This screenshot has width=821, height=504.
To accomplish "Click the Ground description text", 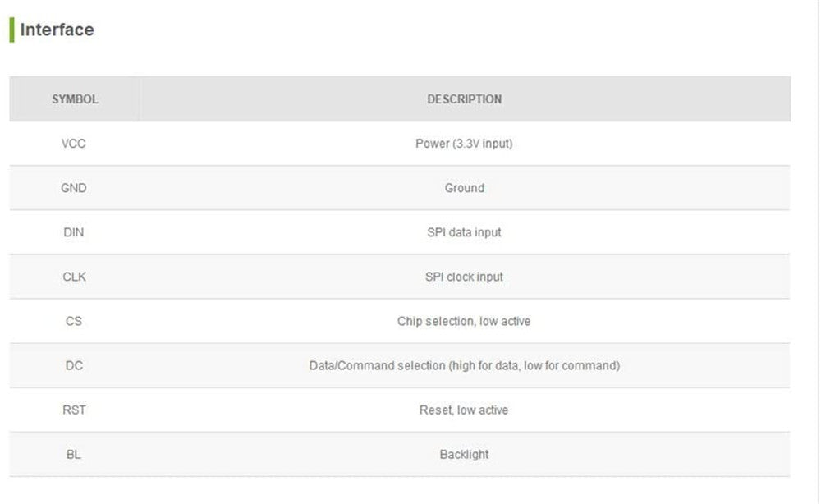I will click(464, 188).
